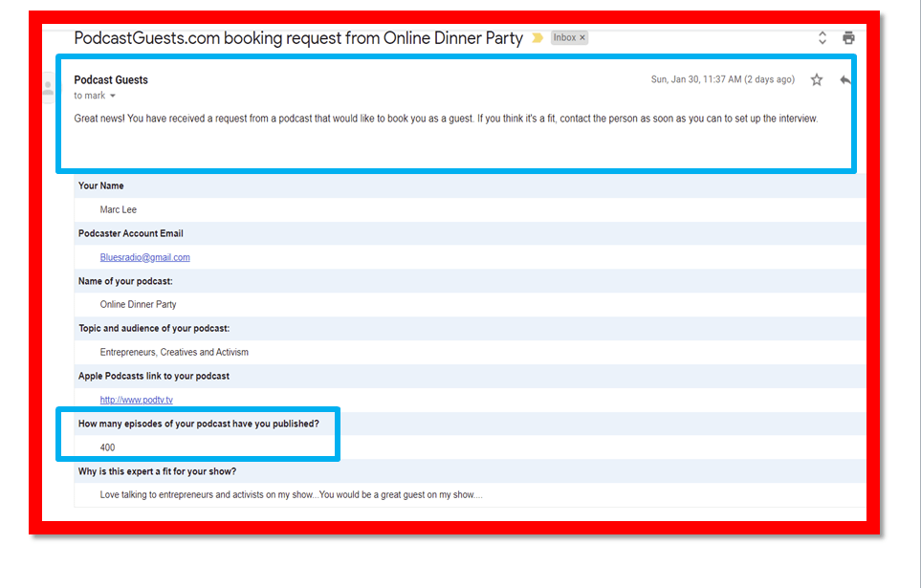Screen dimensions: 921x588
Task: Remove the Inbox label with its ×
Action: click(x=582, y=38)
